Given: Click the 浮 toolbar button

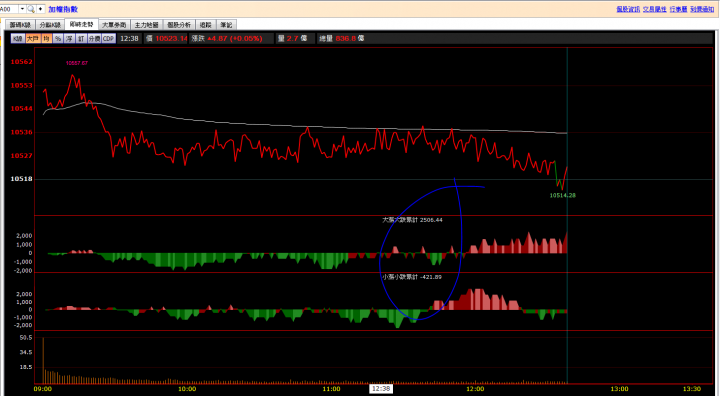Looking at the screenshot, I should (x=69, y=39).
